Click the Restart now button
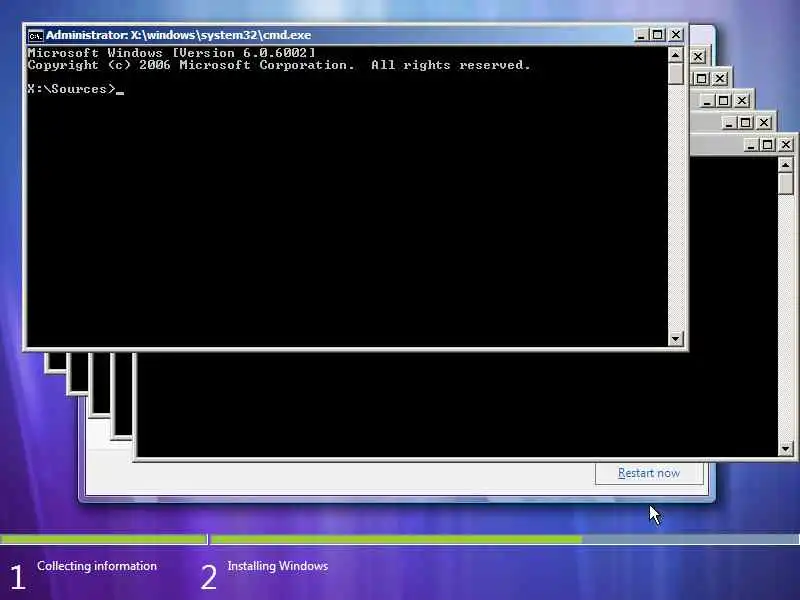800x600 pixels. [649, 473]
